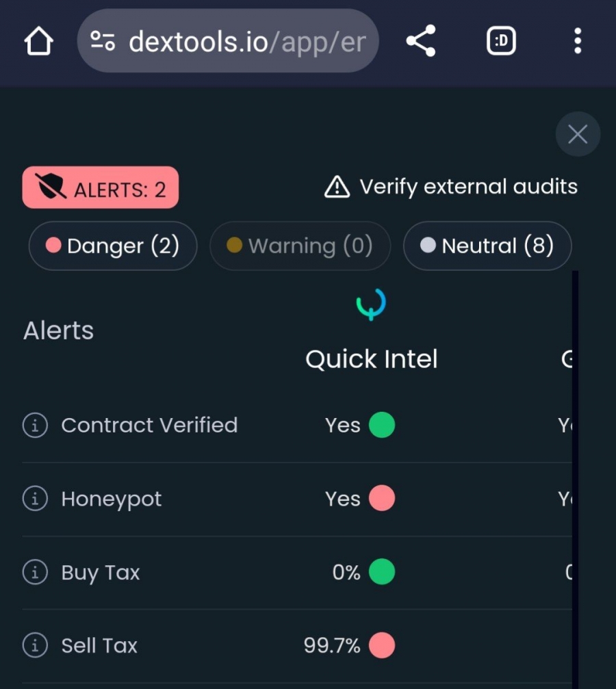Click Verify external audits link
The width and height of the screenshot is (616, 689).
coord(450,187)
